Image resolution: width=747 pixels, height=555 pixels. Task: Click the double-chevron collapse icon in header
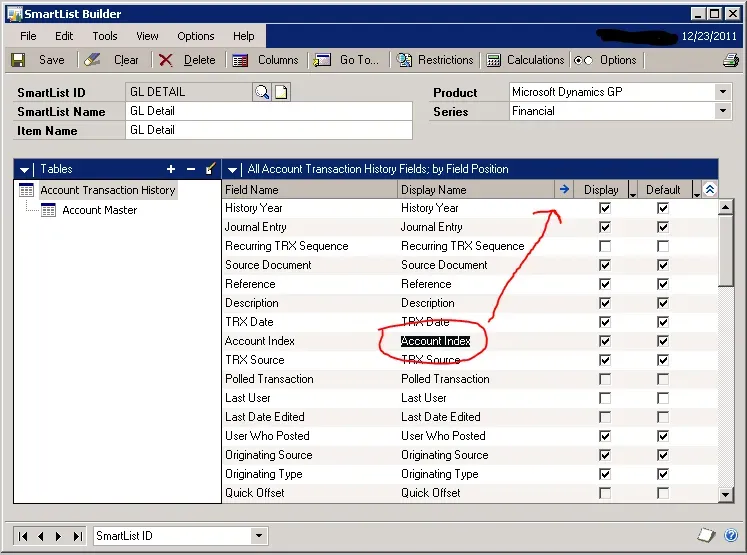710,189
